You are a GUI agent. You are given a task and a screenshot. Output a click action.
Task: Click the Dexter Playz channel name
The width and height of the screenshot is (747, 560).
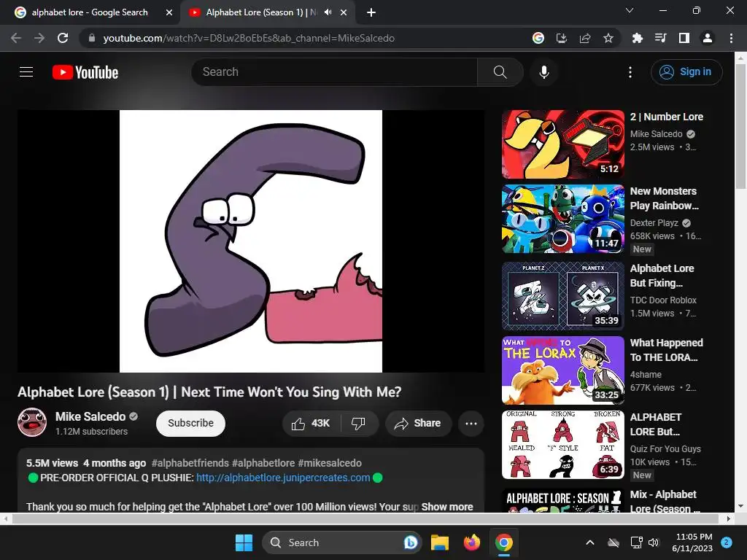pos(654,223)
